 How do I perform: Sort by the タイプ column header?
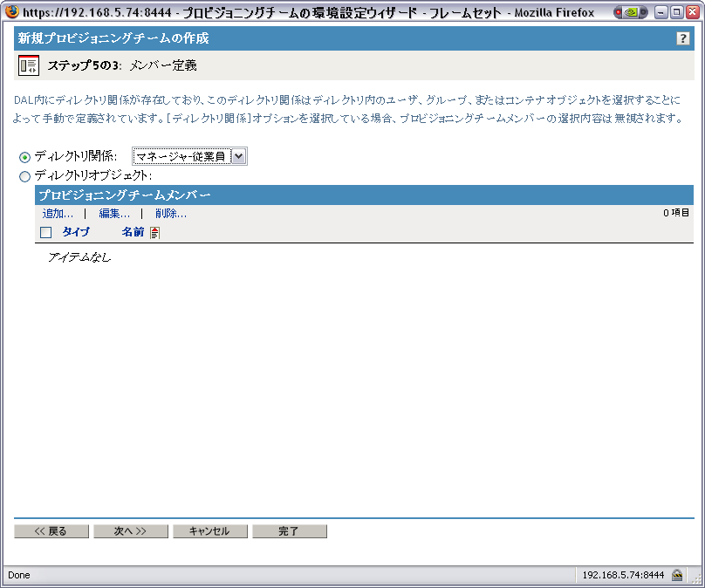click(x=76, y=232)
